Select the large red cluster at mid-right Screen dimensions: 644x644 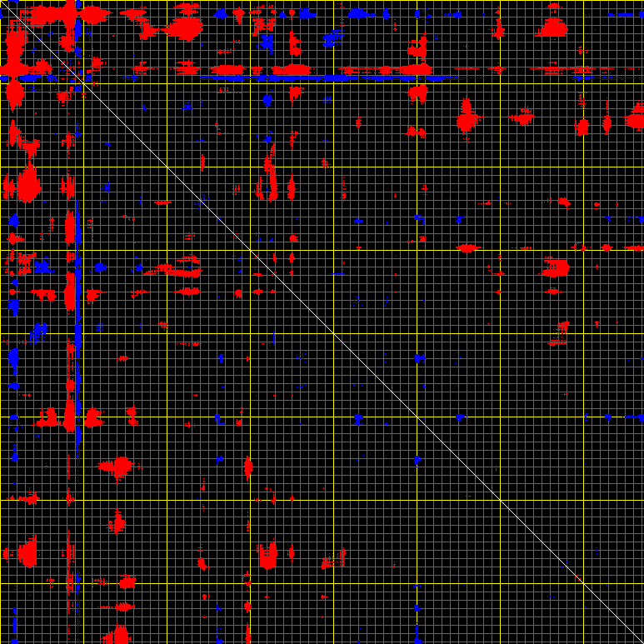[x=556, y=268]
